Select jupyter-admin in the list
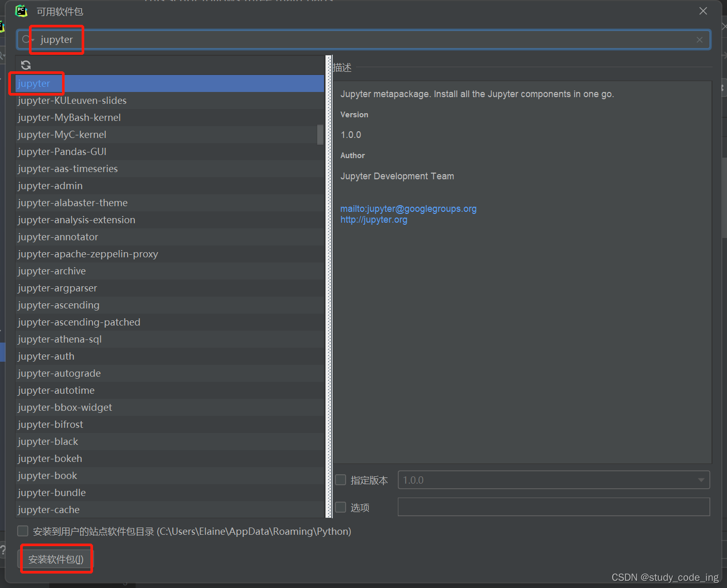The height and width of the screenshot is (588, 727). click(x=169, y=185)
